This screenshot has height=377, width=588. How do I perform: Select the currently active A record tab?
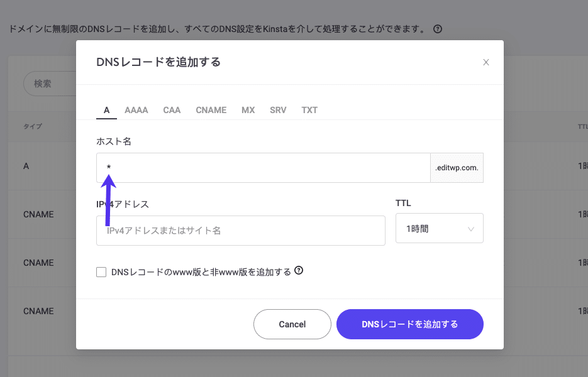(x=106, y=110)
